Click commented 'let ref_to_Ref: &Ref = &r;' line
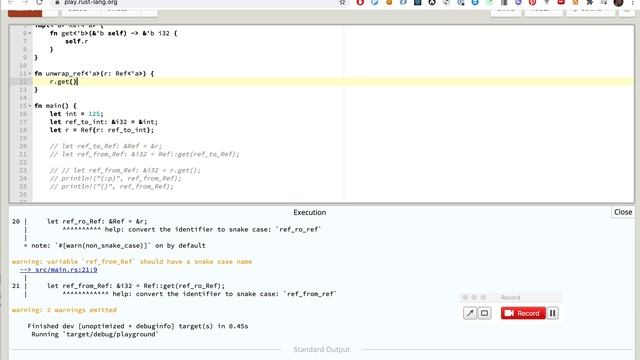This screenshot has width=640, height=360. tap(106, 146)
